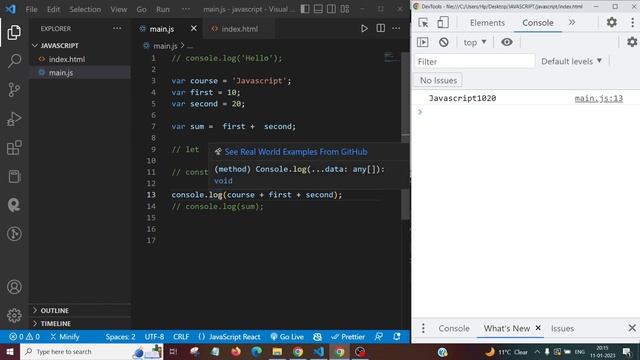Image resolution: width=640 pixels, height=360 pixels.
Task: Collapse the JAVASCRIPT folder section
Action: [x=80, y=45]
